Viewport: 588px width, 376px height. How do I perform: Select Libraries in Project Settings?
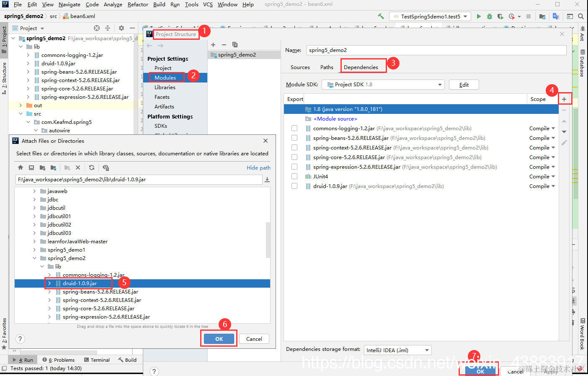(x=165, y=87)
